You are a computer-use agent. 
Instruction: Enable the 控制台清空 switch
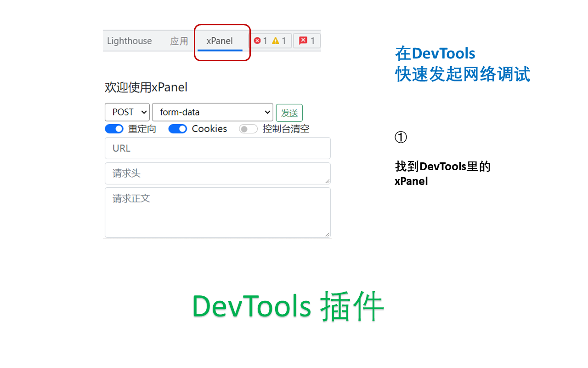click(248, 129)
